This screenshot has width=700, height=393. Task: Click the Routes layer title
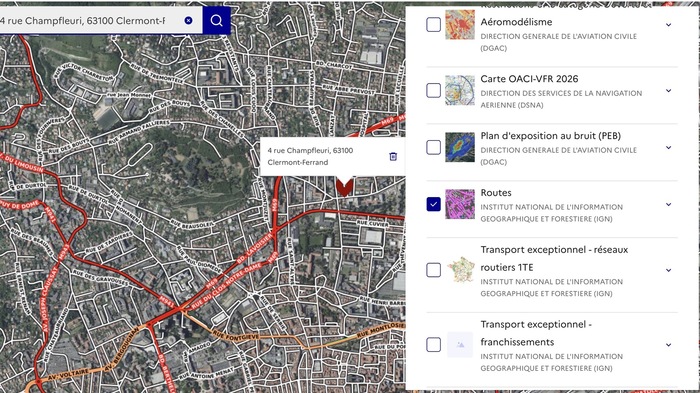496,192
